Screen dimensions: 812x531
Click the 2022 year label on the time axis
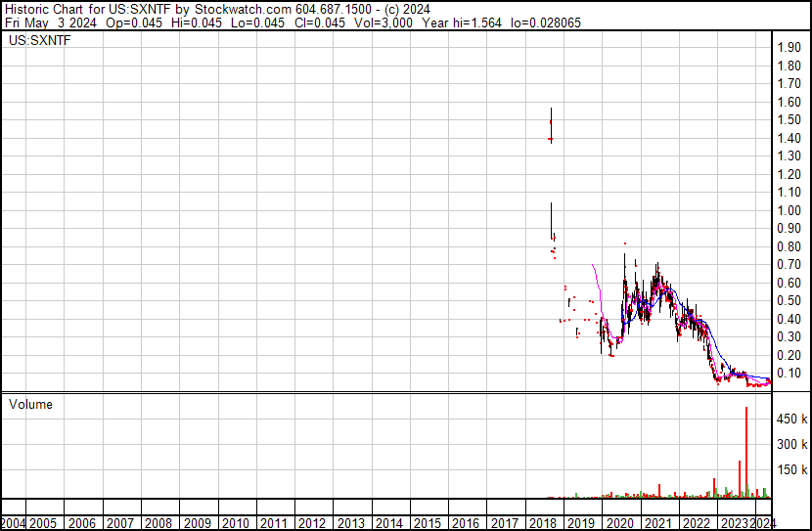697,524
